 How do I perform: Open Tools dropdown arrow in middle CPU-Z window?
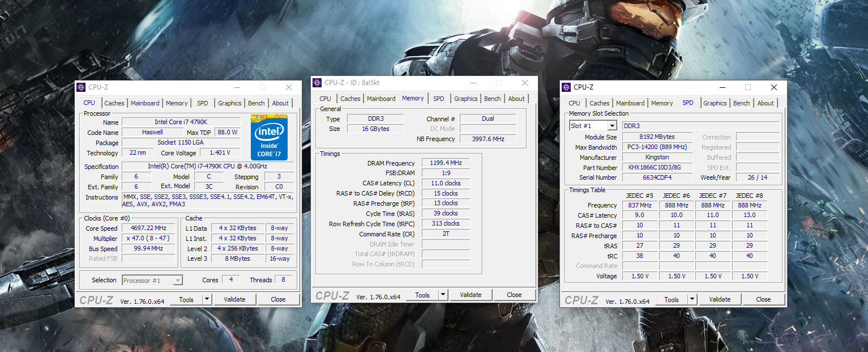[443, 295]
